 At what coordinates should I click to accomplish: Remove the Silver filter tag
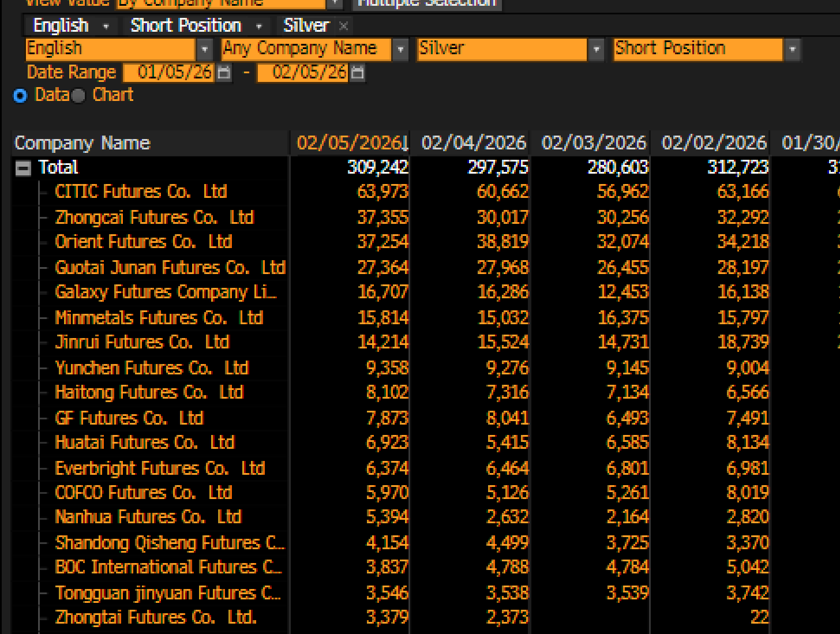coord(344,26)
